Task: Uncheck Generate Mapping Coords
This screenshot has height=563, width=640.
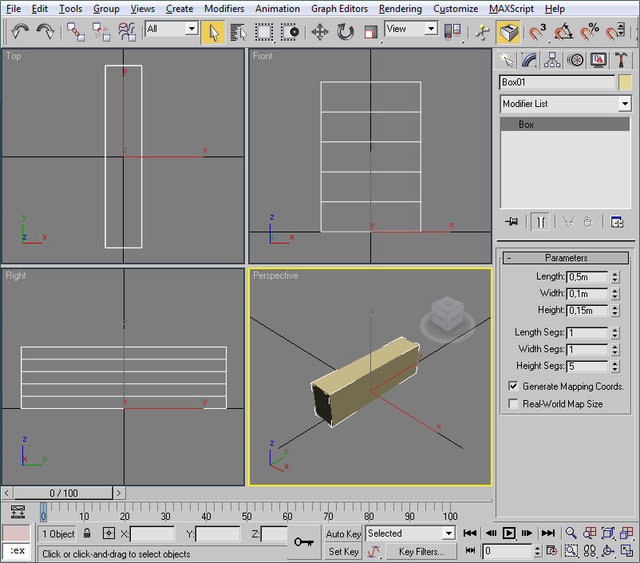Action: [514, 386]
